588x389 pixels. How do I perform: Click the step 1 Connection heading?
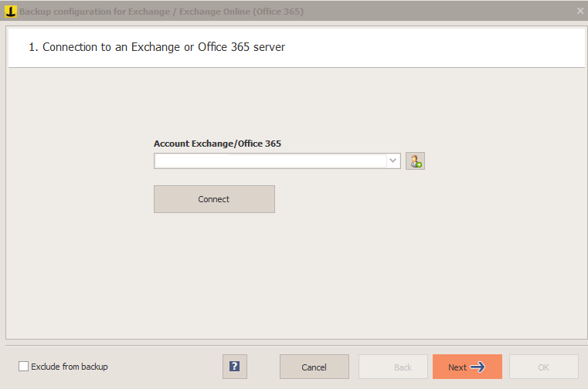[157, 47]
